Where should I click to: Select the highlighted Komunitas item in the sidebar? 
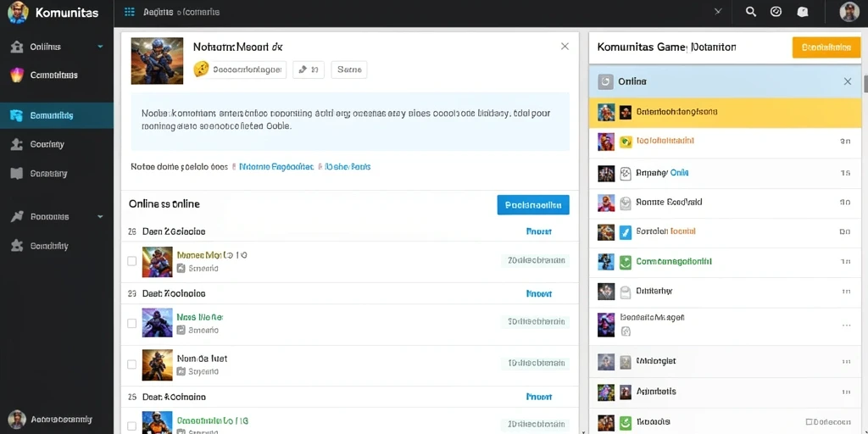(57, 115)
